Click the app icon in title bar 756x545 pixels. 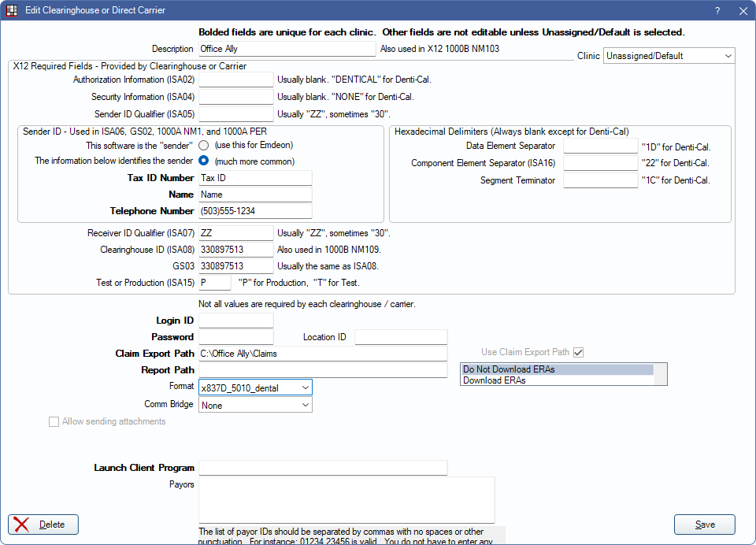point(12,10)
